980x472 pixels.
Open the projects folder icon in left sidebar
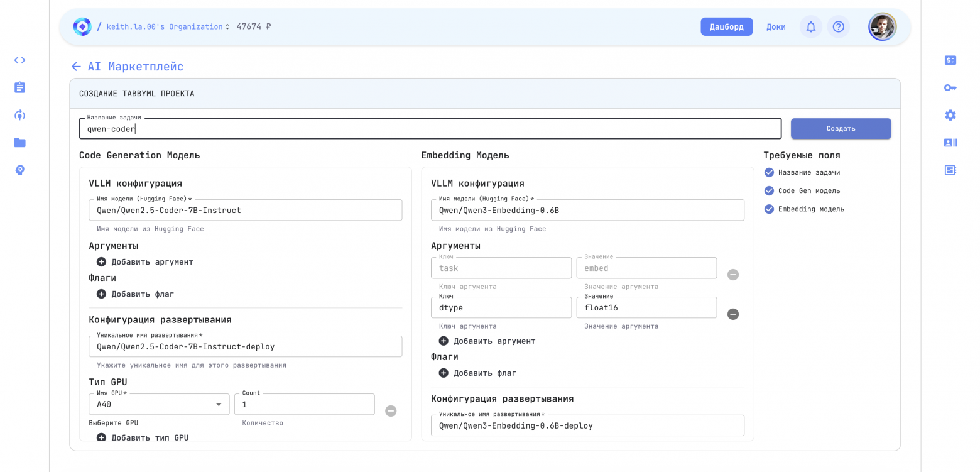point(19,143)
